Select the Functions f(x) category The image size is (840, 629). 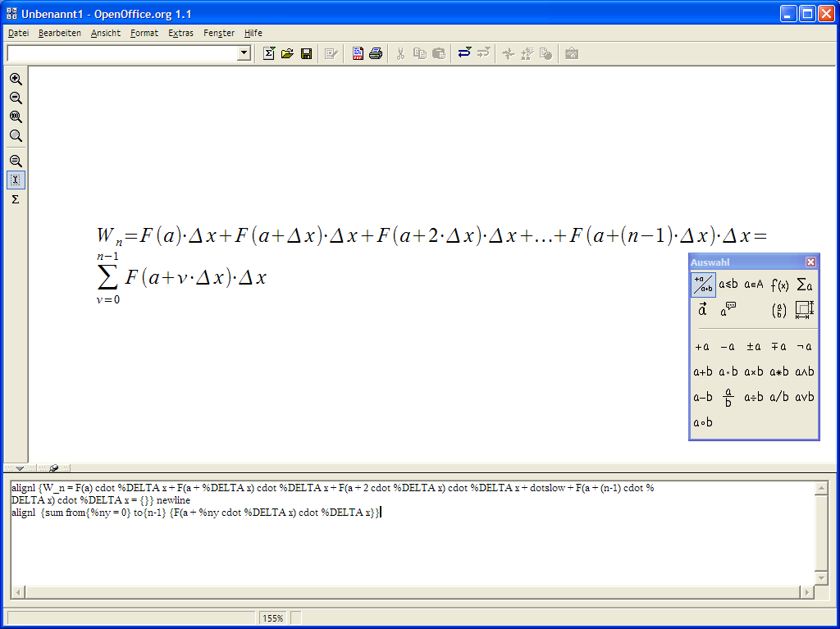[779, 285]
